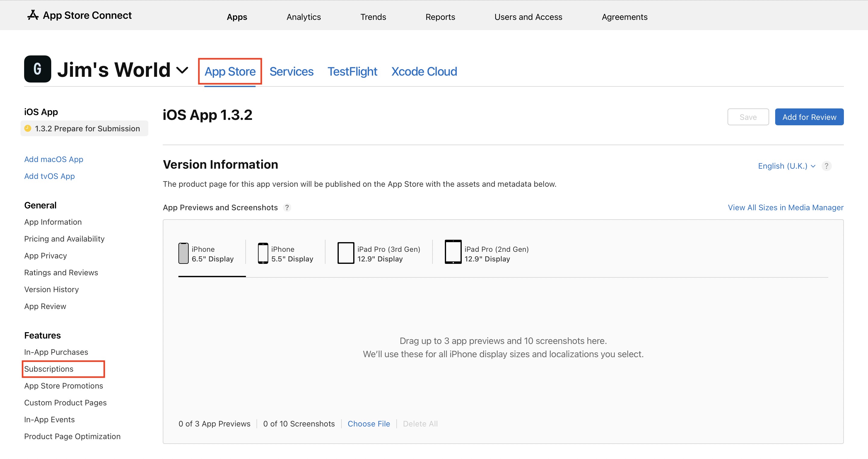Click the App Store Connect logo icon
The image size is (868, 459).
[33, 15]
